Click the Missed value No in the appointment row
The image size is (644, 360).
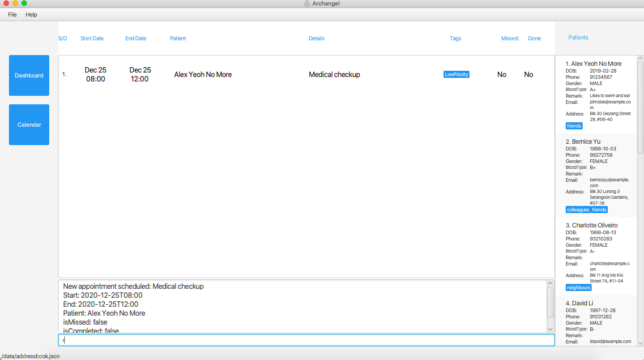[x=502, y=75]
